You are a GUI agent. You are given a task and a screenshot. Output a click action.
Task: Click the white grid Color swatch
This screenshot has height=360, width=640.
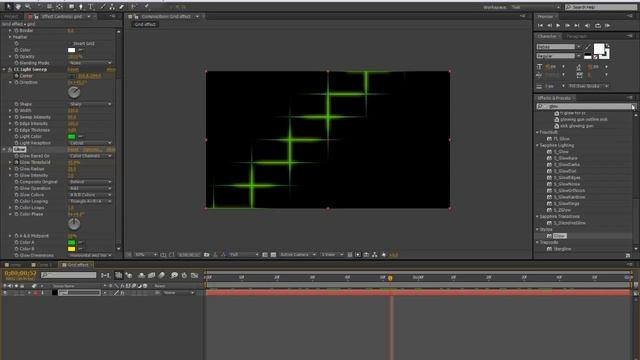[x=71, y=50]
